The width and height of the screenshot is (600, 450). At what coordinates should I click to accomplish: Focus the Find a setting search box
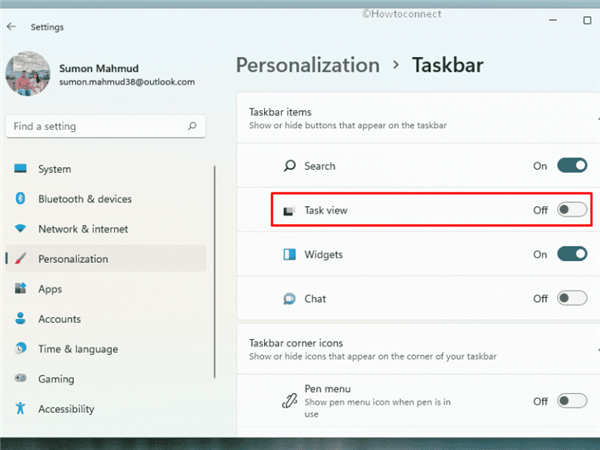[x=95, y=127]
